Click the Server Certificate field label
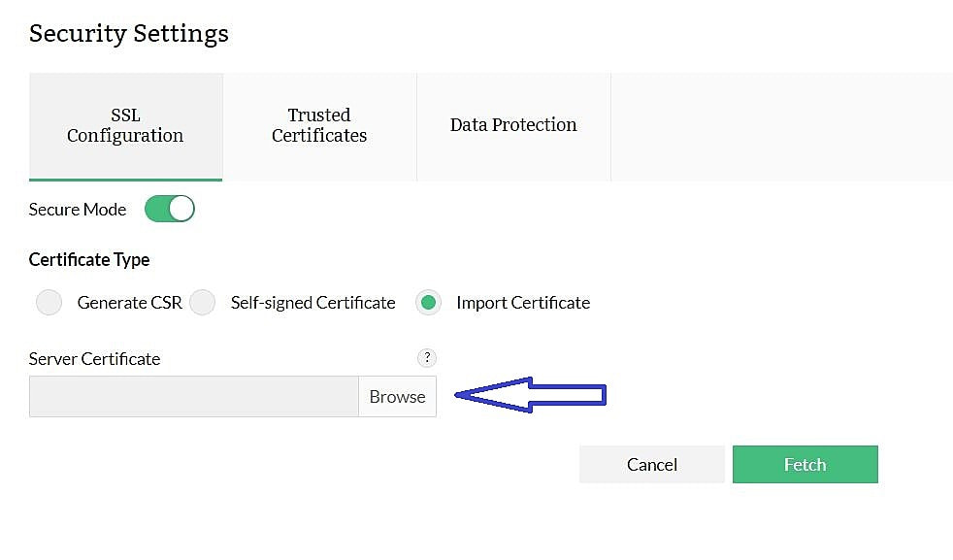This screenshot has height=560, width=953. tap(94, 359)
